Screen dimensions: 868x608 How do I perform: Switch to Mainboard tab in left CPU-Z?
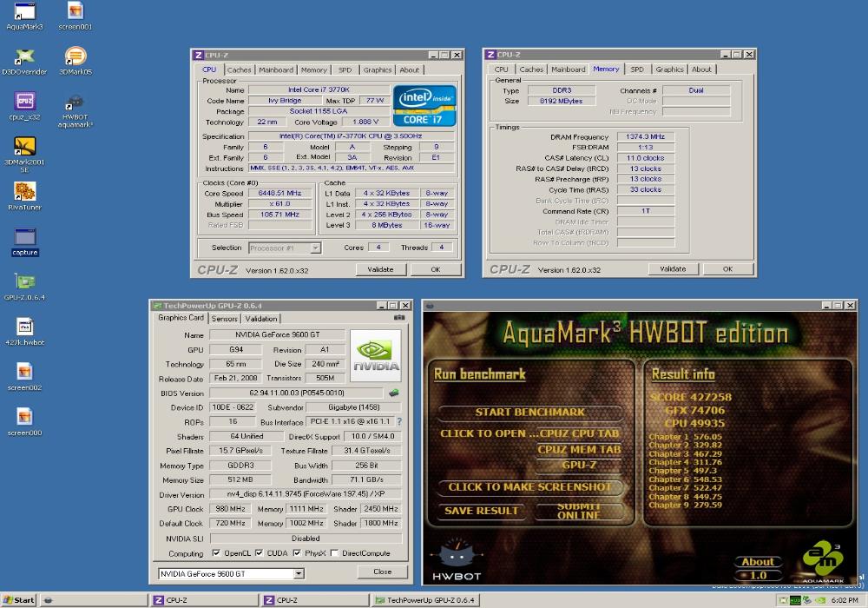click(276, 69)
